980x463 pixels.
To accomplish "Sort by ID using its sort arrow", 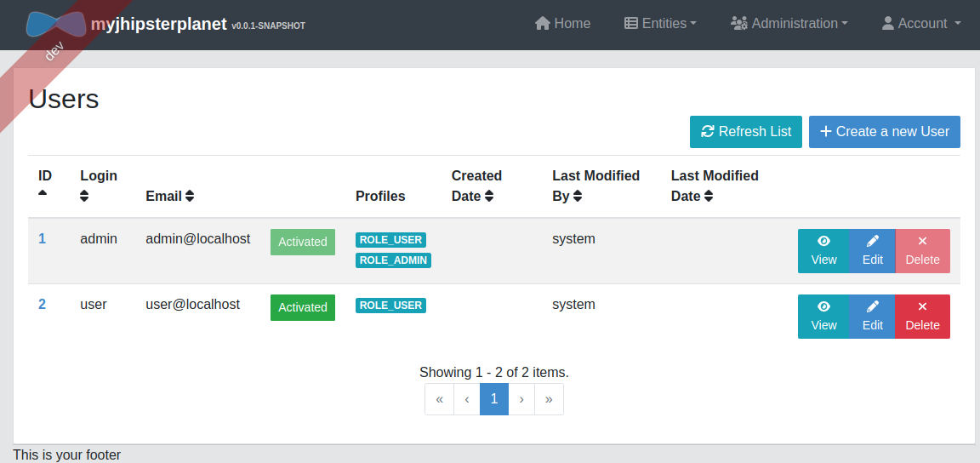I will (43, 193).
